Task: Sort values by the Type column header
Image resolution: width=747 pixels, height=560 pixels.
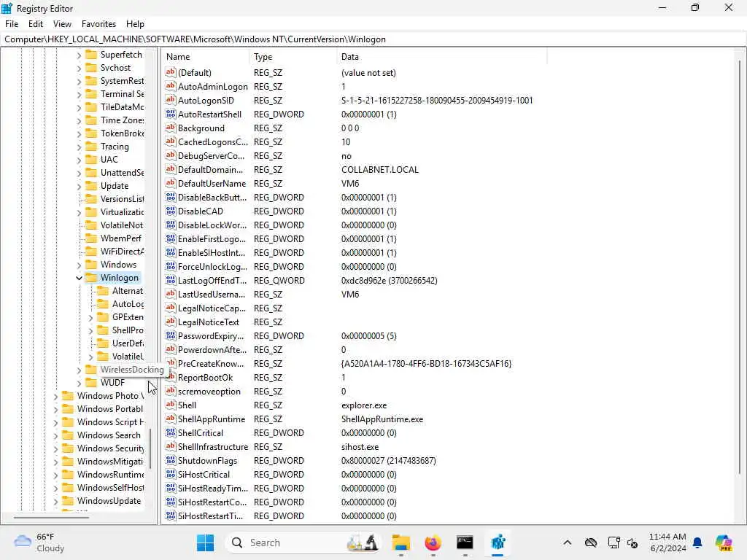Action: coord(293,57)
